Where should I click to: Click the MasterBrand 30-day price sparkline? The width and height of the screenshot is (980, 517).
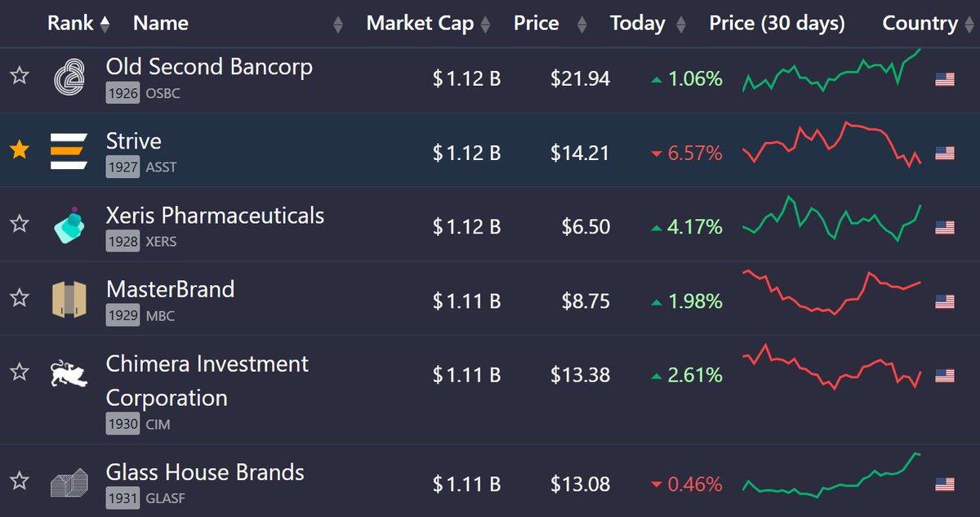[831, 292]
